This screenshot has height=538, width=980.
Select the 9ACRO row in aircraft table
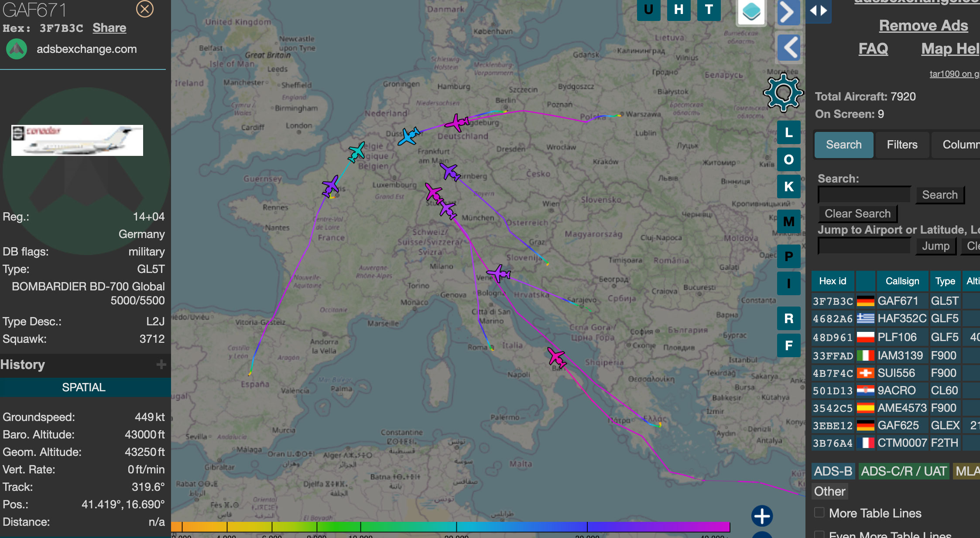(x=896, y=390)
